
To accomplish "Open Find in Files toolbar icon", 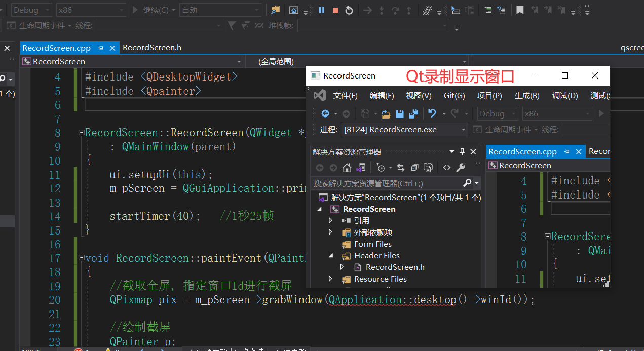I will coord(275,10).
